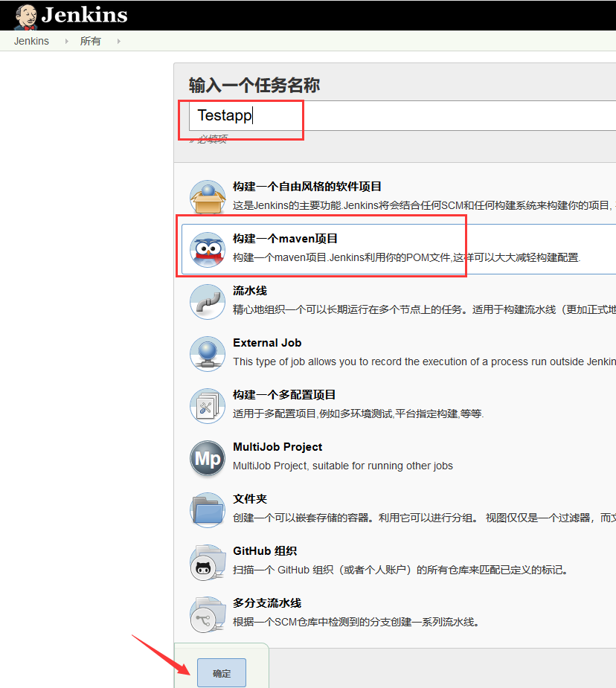The width and height of the screenshot is (616, 688).
Task: Select the freestyle project box icon
Action: tap(208, 197)
